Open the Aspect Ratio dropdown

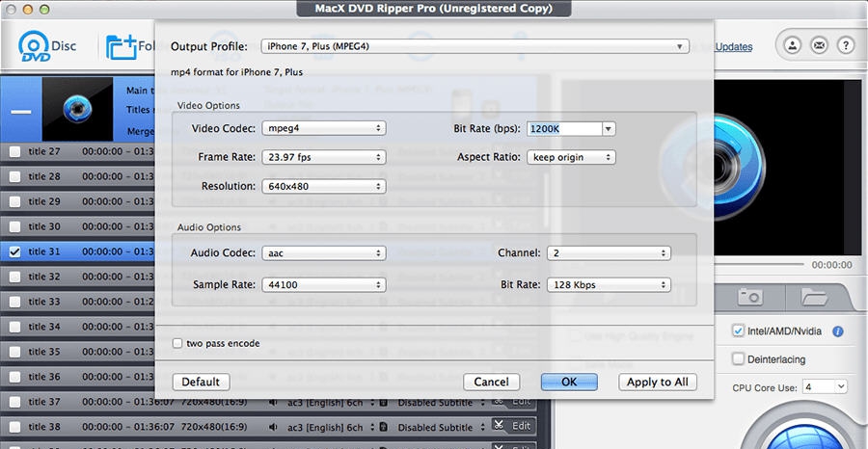coord(571,157)
